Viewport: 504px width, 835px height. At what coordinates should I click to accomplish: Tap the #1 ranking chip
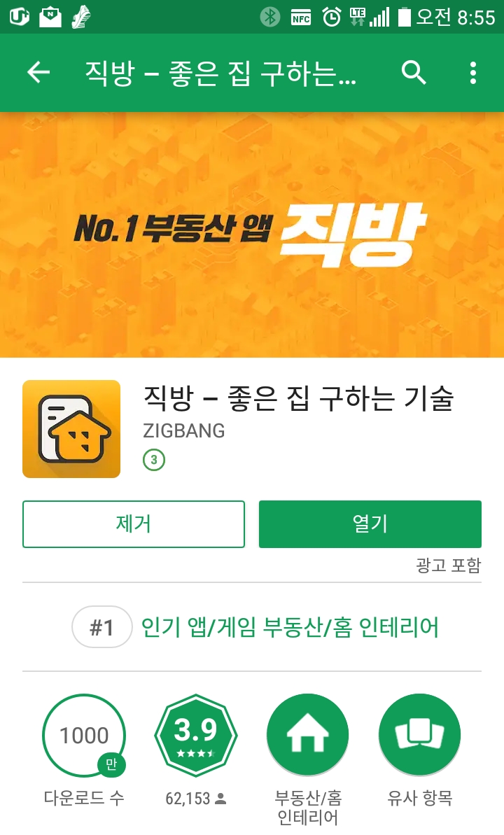pyautogui.click(x=101, y=627)
